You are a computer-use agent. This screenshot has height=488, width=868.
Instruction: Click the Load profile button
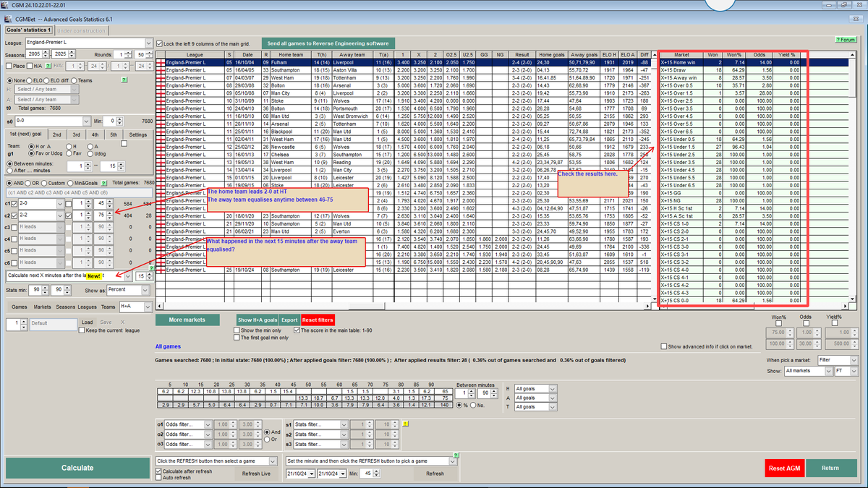click(x=88, y=322)
